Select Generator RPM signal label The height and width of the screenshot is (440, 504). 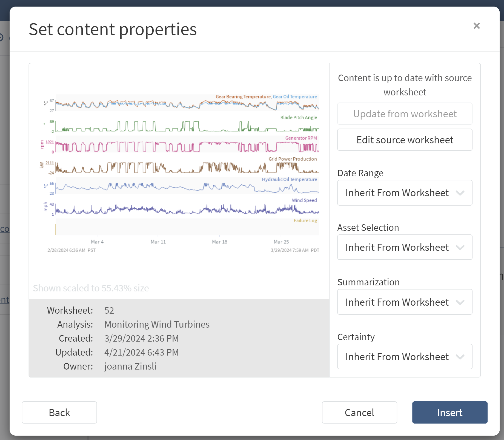click(x=301, y=138)
